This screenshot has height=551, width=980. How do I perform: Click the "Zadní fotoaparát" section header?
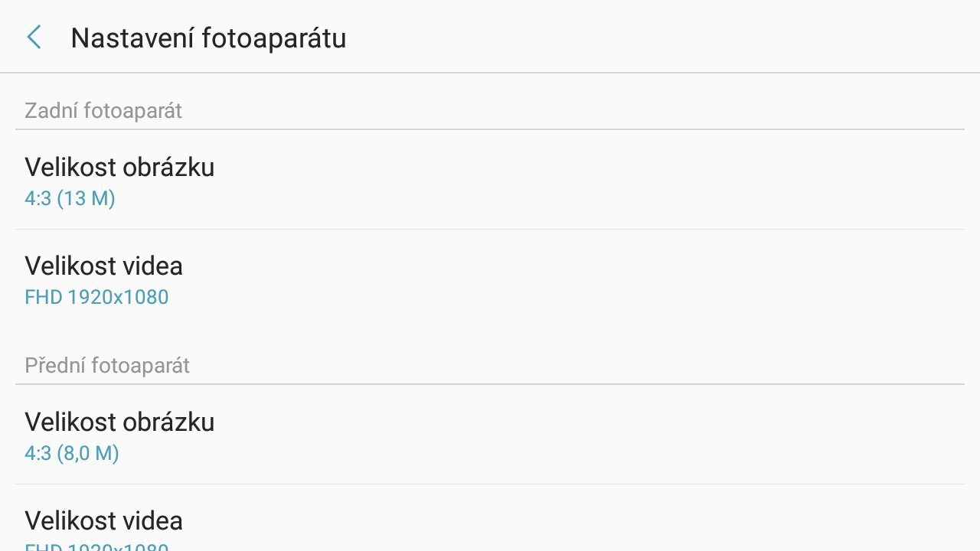[x=103, y=111]
